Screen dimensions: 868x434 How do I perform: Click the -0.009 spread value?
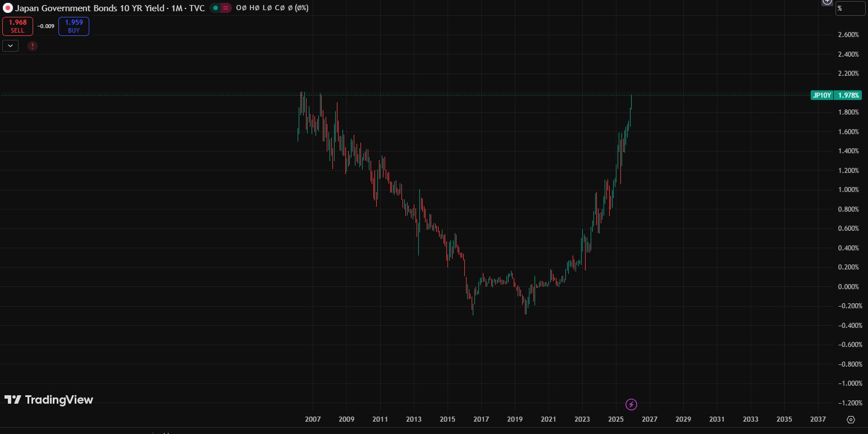click(45, 26)
